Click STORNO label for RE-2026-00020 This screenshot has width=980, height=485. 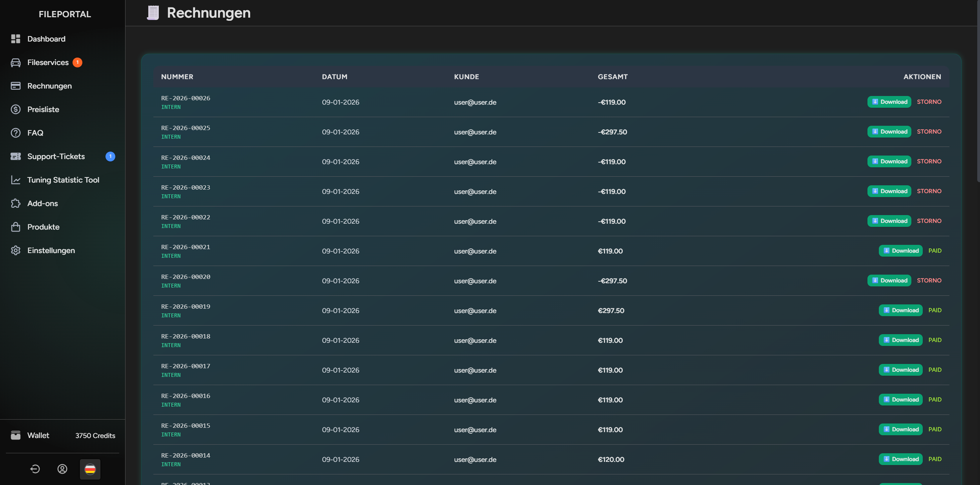pos(929,281)
